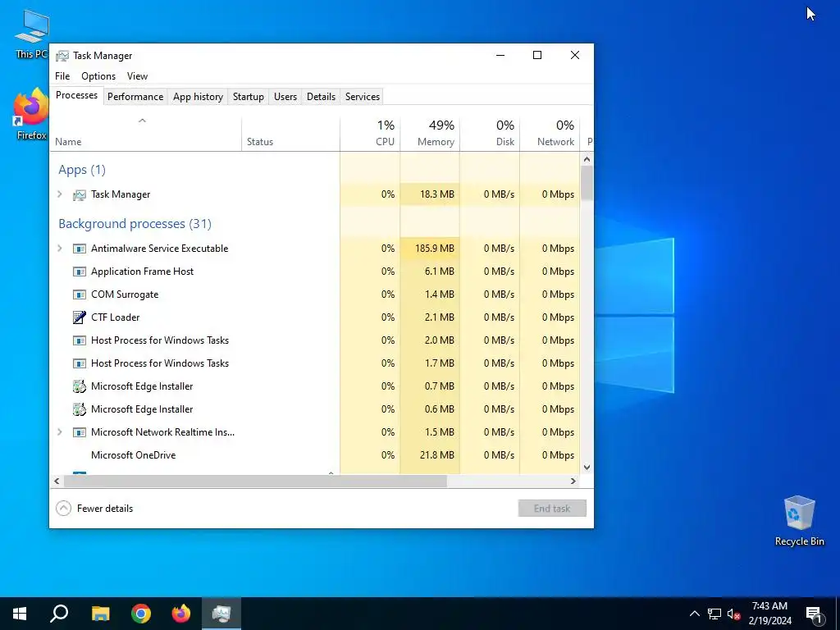Collapse view with Fewer details

tap(95, 509)
